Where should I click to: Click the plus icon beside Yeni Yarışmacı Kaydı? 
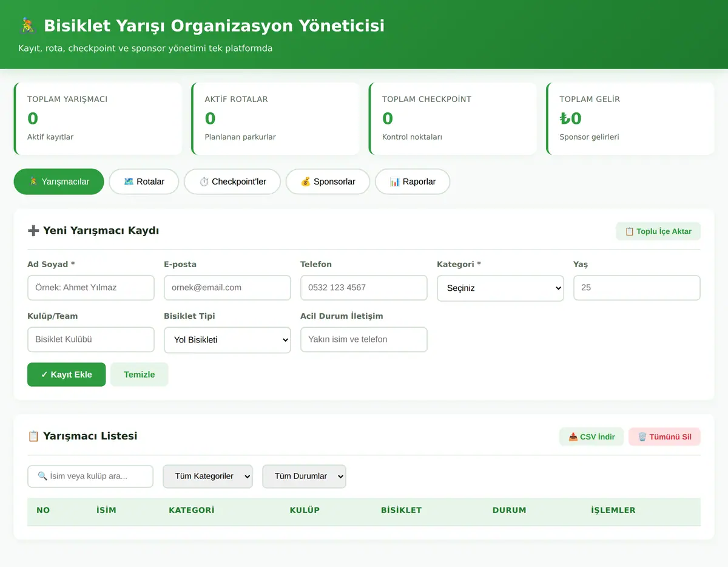pyautogui.click(x=33, y=231)
